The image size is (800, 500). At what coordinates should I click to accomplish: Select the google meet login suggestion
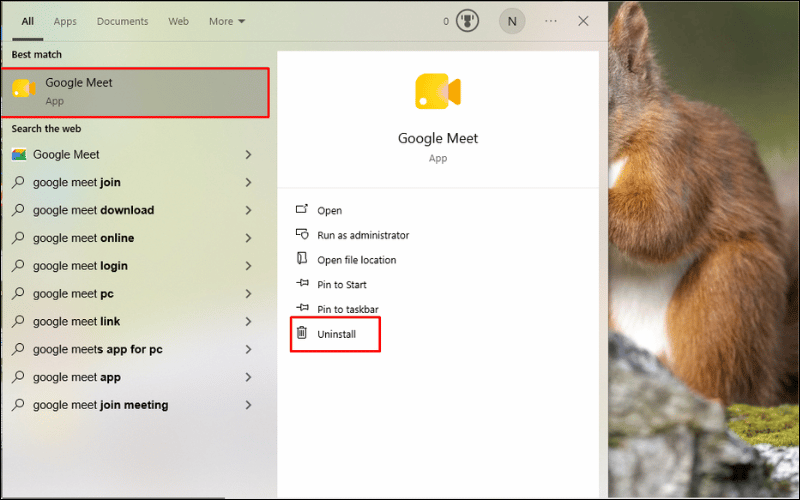(133, 266)
